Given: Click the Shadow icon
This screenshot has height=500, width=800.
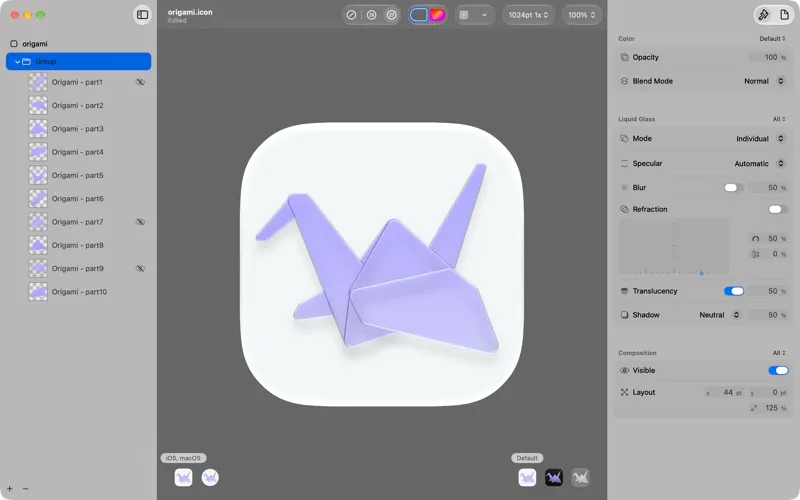Looking at the screenshot, I should tap(624, 315).
